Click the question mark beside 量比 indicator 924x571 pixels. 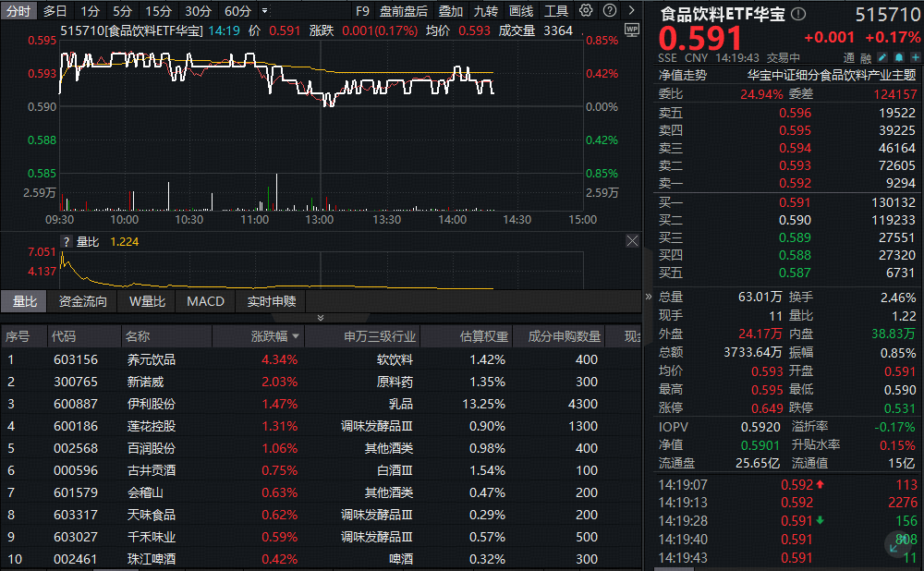tap(67, 241)
